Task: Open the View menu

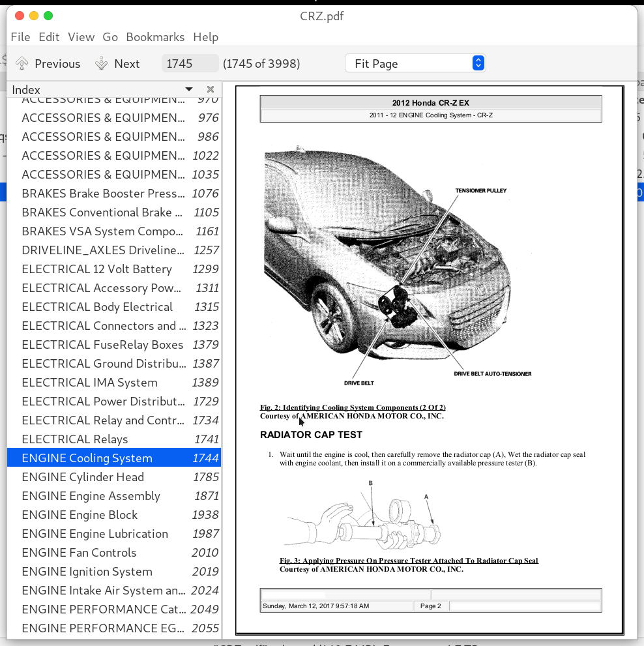Action: click(81, 37)
